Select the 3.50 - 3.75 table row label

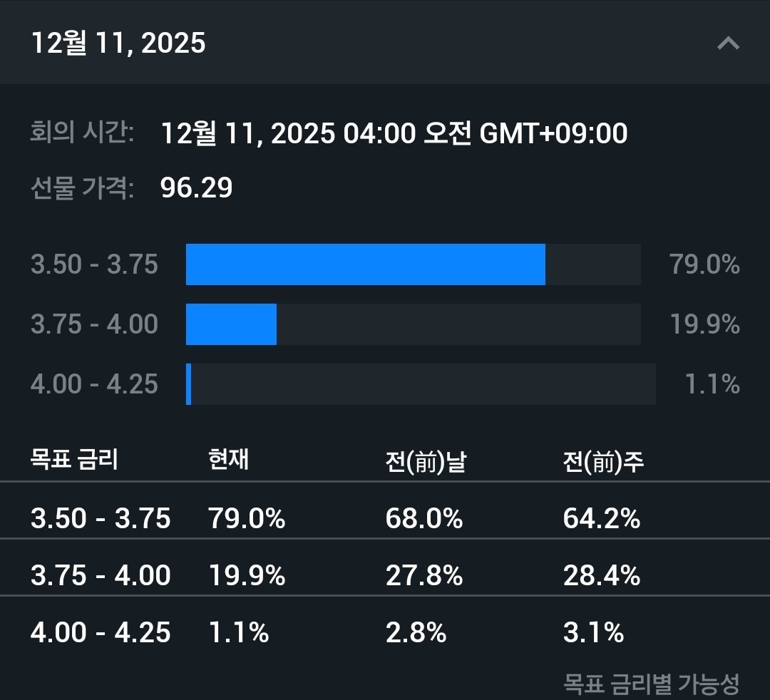click(101, 518)
